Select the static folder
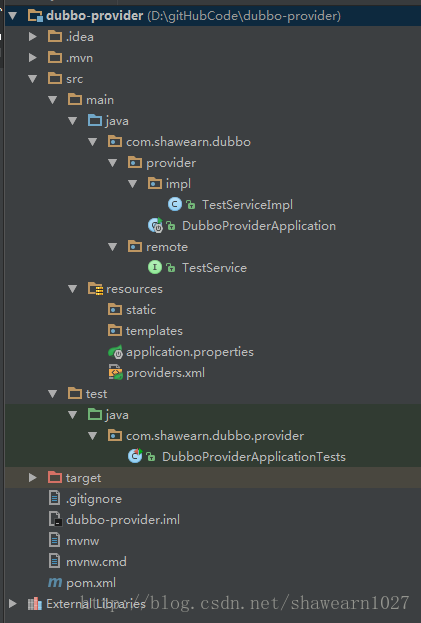Screen dimensions: 421x623 click(x=141, y=310)
